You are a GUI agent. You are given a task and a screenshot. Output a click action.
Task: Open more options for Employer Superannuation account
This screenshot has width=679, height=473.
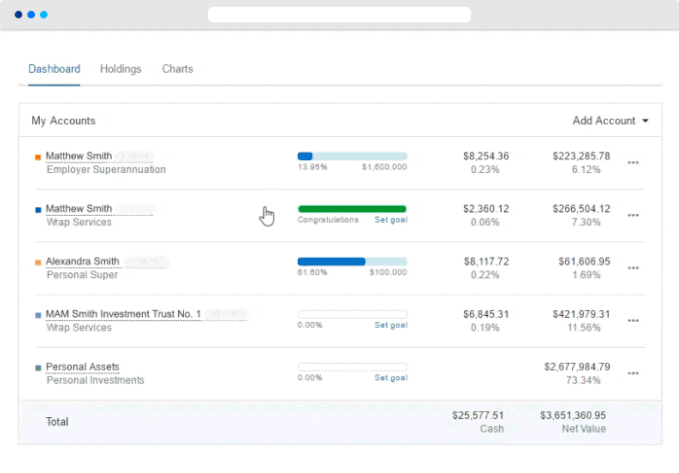(632, 162)
